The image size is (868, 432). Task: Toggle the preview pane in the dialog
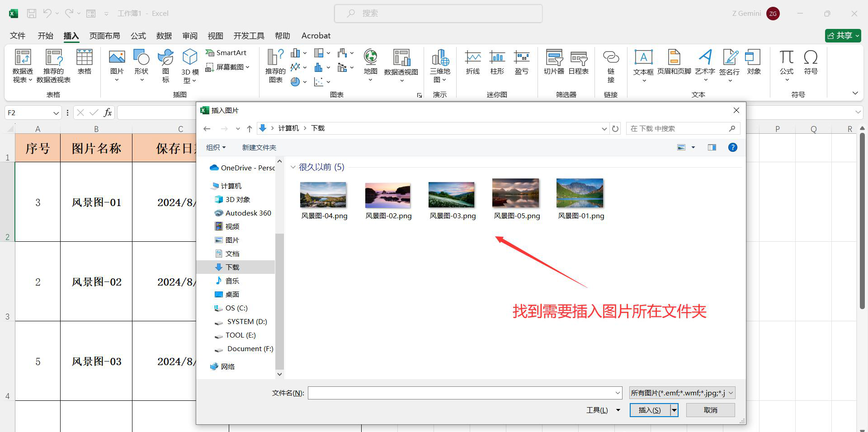coord(712,147)
